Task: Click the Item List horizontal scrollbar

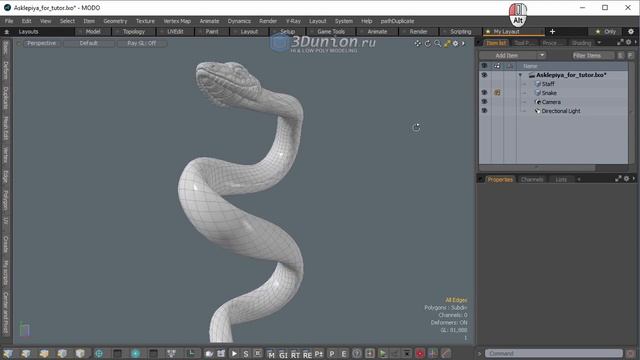Action: [x=537, y=167]
